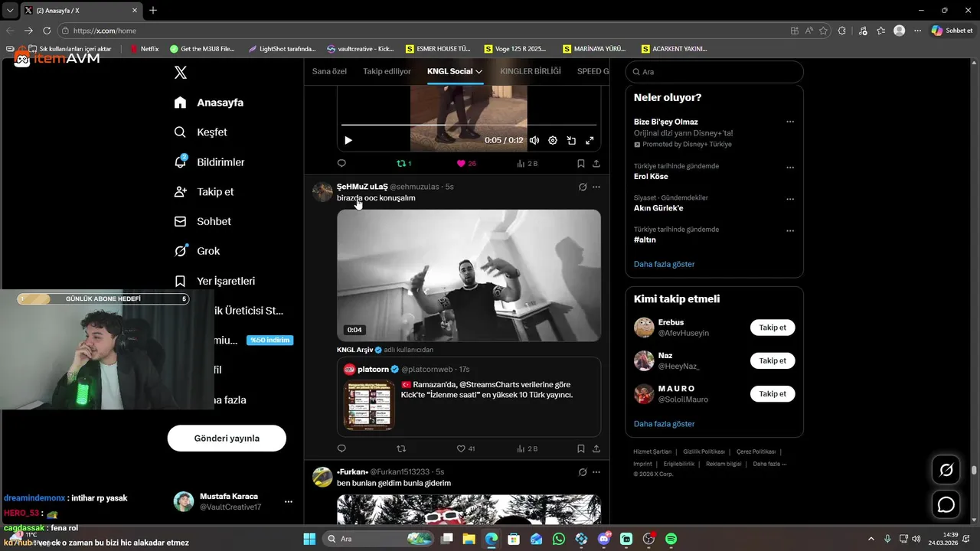Enable picture-in-picture on the top video

[571, 141]
